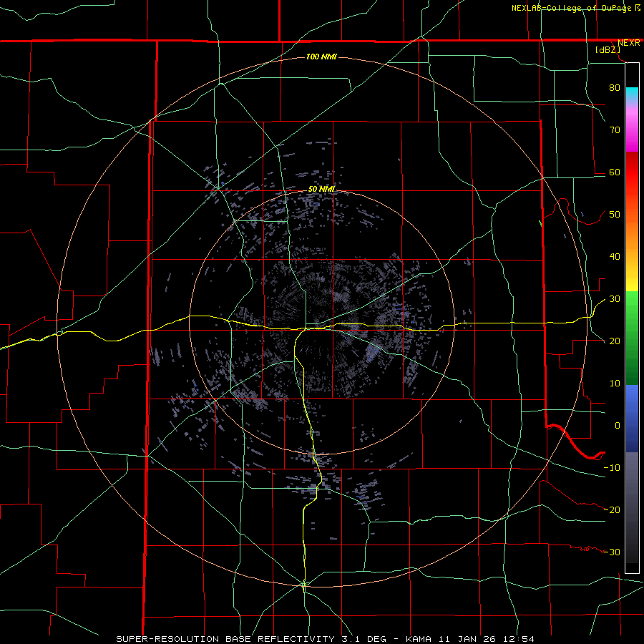Click the NEXR label above the color scale
644x644 pixels.
628,43
